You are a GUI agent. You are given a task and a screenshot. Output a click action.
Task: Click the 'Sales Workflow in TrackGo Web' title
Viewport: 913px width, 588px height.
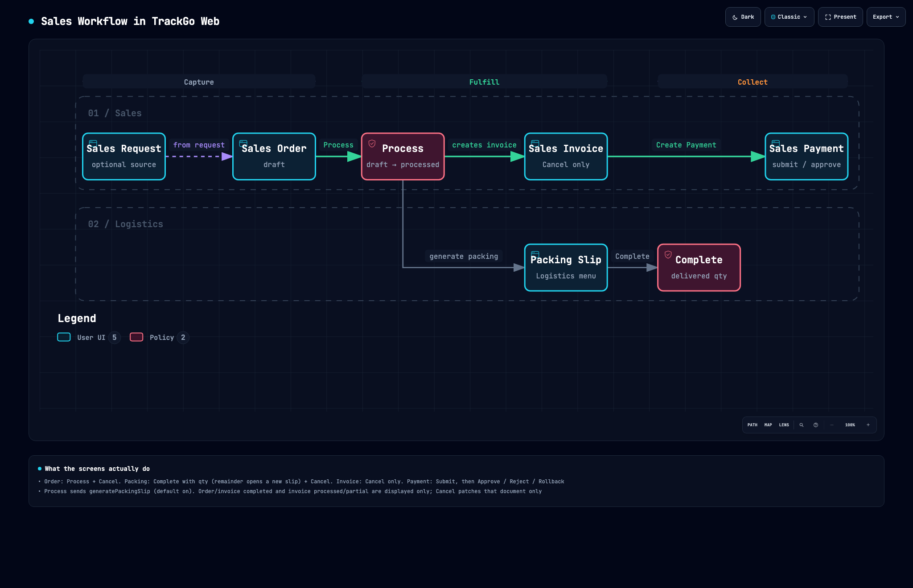130,21
